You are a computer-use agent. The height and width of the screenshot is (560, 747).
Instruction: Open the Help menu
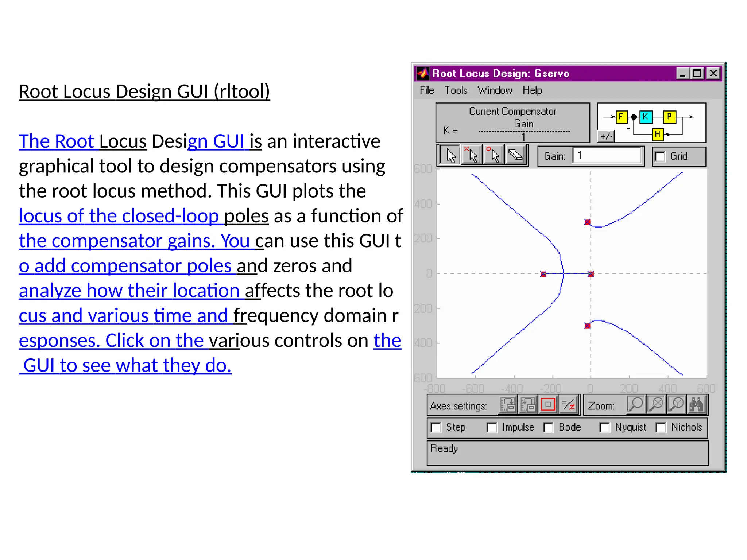(x=532, y=90)
